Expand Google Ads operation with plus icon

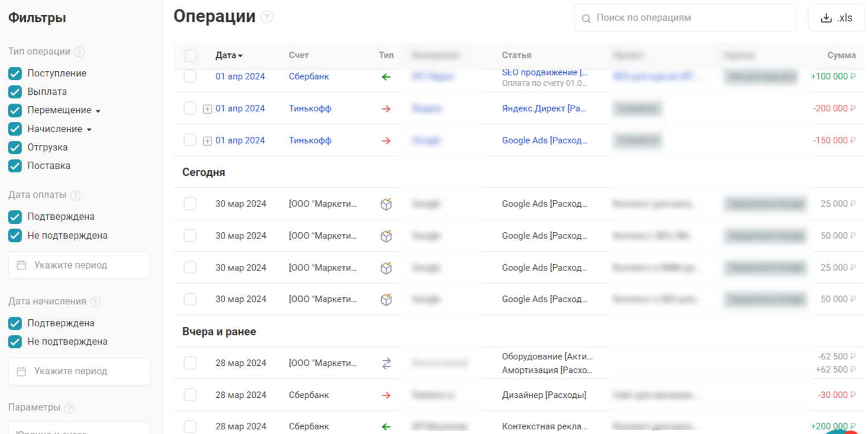click(x=207, y=141)
